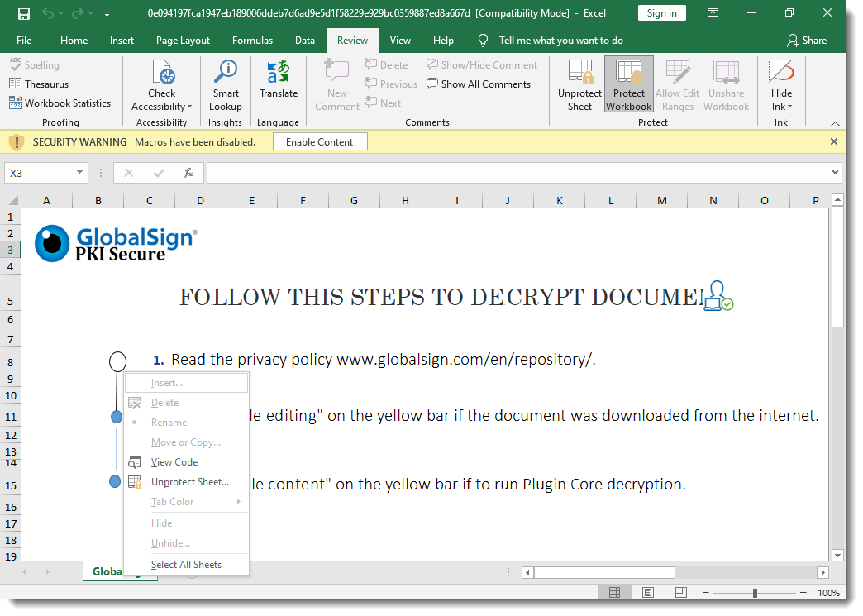Expand the formula bar
Image resolution: width=863 pixels, height=616 pixels.
click(834, 173)
